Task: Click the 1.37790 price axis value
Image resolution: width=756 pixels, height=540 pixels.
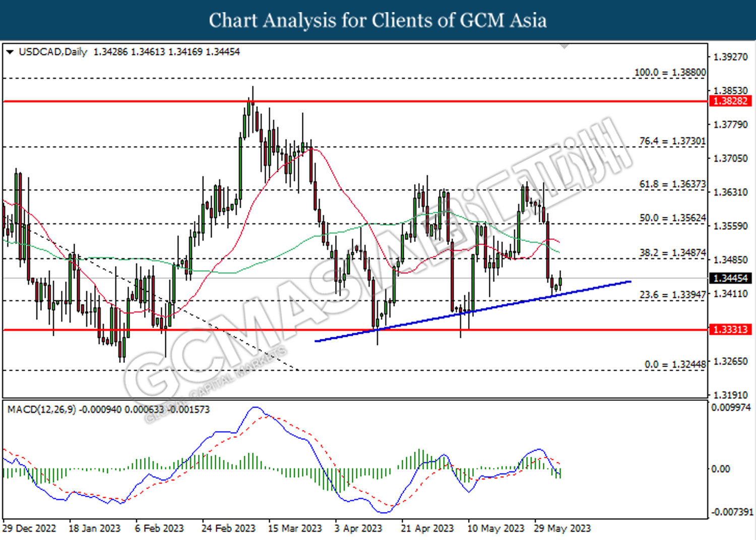Action: click(x=730, y=125)
